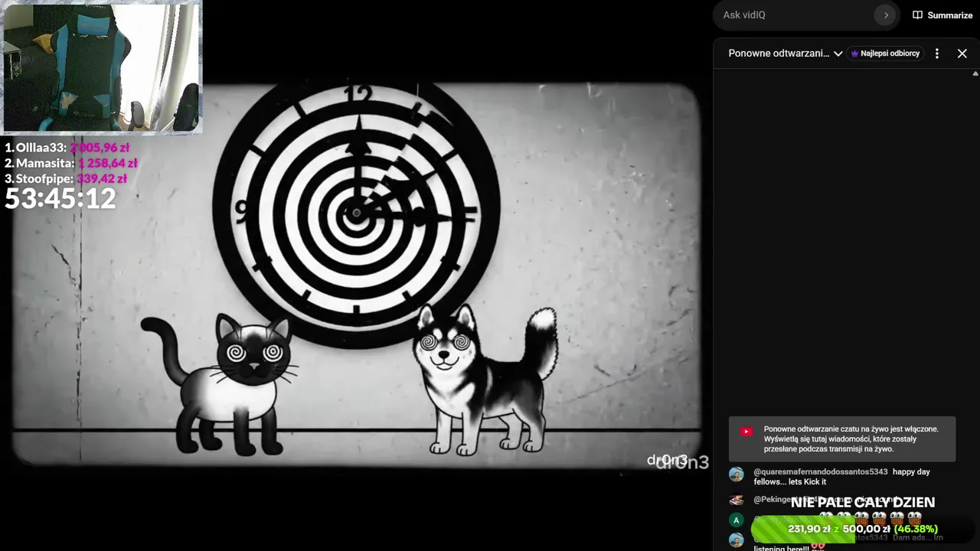
Task: Open the @Pekinge... commenter avatar
Action: (737, 500)
